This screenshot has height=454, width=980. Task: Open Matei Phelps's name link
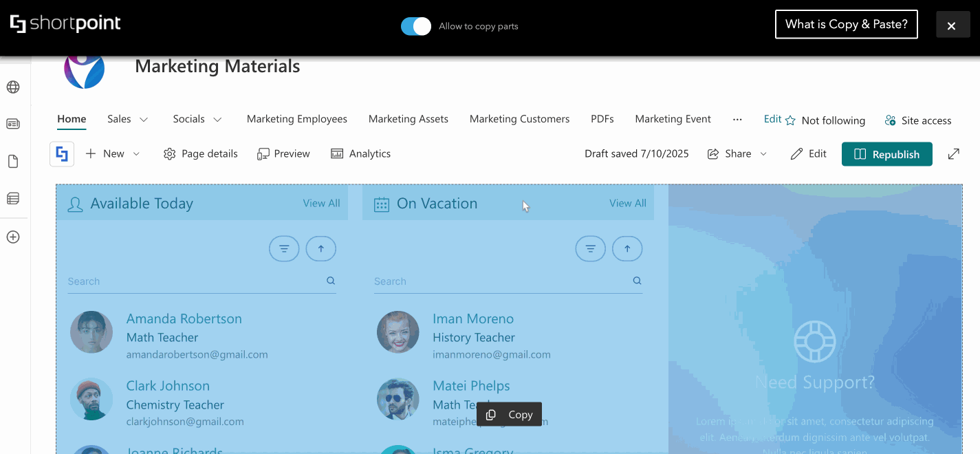click(471, 386)
